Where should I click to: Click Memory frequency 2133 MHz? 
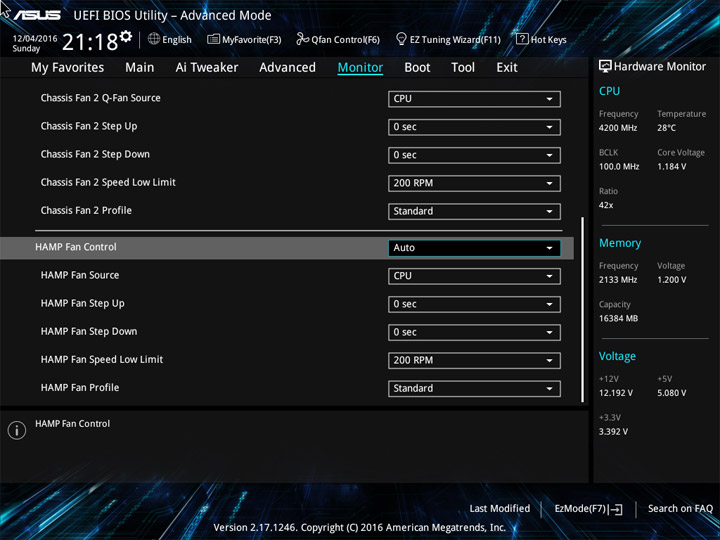point(618,280)
